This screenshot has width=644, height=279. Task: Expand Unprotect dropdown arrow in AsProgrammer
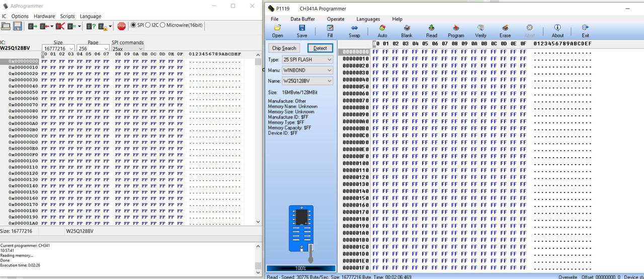[110, 26]
